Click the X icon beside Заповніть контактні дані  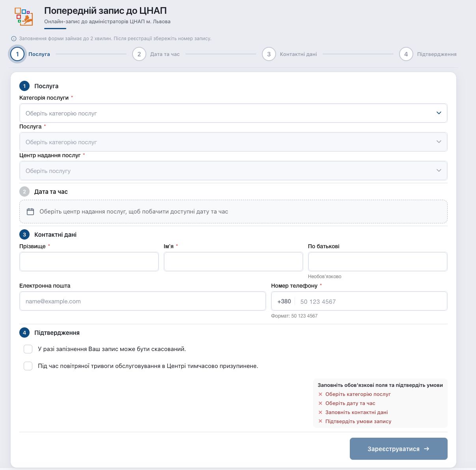click(x=320, y=412)
